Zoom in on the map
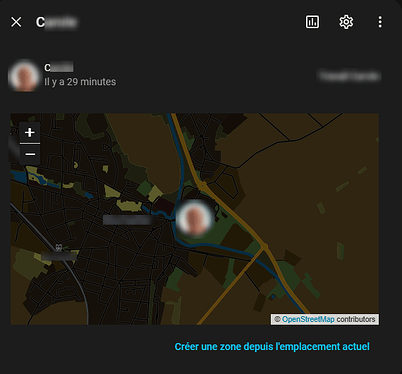Screen dimensions: 402x374 [x=30, y=133]
